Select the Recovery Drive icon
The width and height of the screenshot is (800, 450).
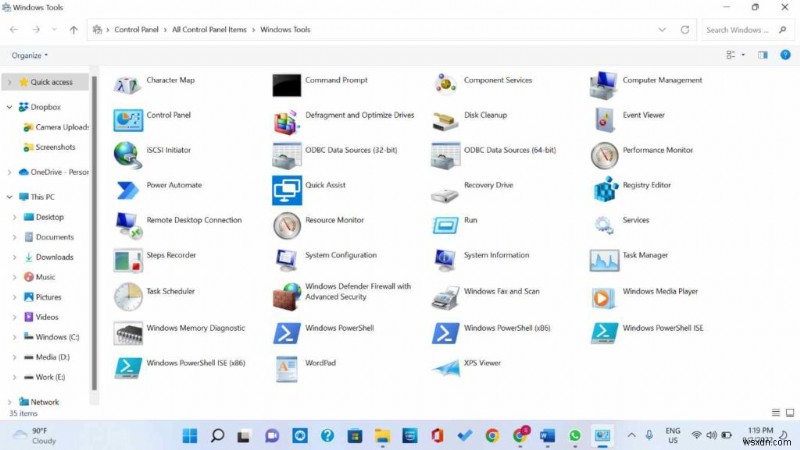pyautogui.click(x=445, y=194)
